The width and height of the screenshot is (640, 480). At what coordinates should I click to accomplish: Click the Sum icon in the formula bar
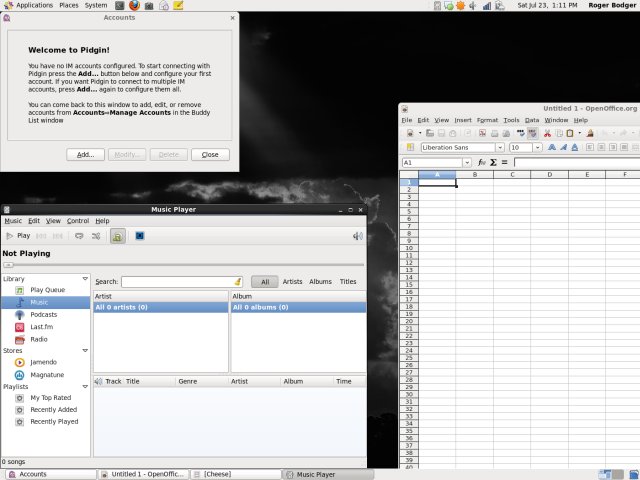pos(493,162)
